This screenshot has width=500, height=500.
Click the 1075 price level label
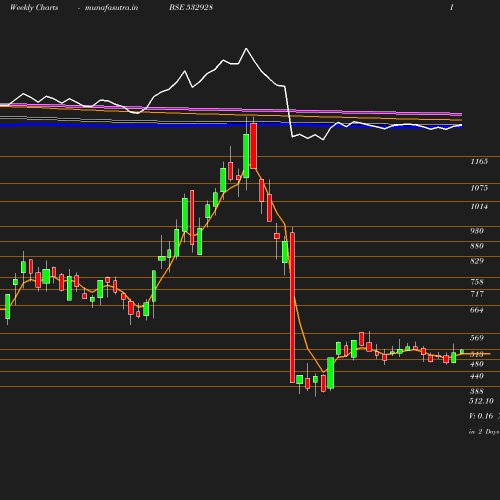(x=479, y=188)
